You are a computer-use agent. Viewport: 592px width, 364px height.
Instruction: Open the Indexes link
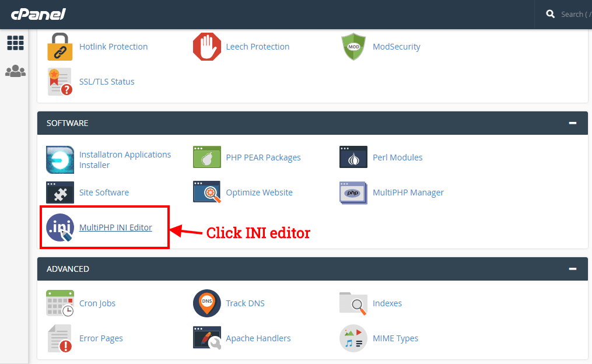pyautogui.click(x=387, y=303)
